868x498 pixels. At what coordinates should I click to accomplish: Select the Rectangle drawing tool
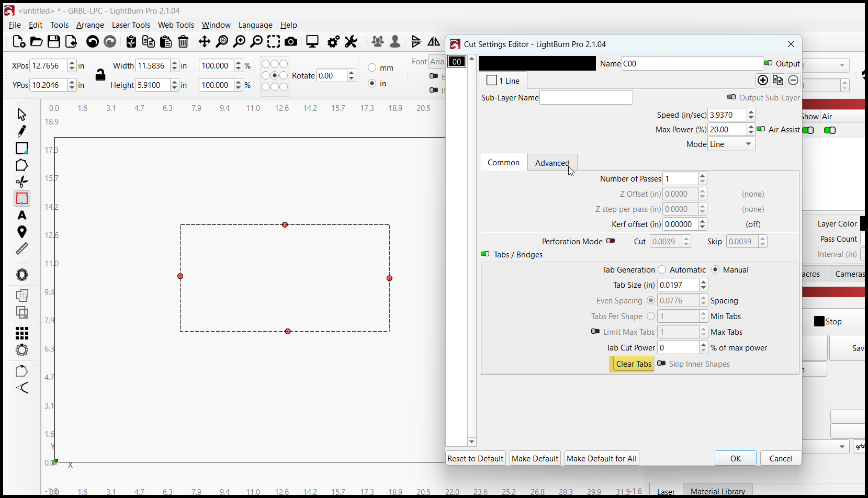tap(22, 148)
